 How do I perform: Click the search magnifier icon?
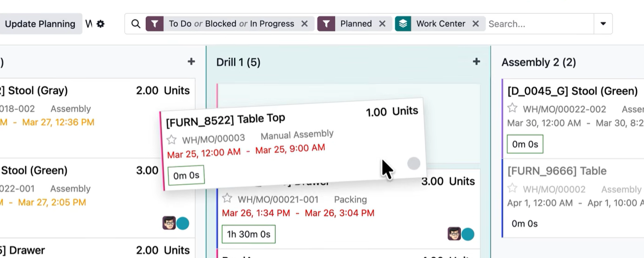click(136, 24)
